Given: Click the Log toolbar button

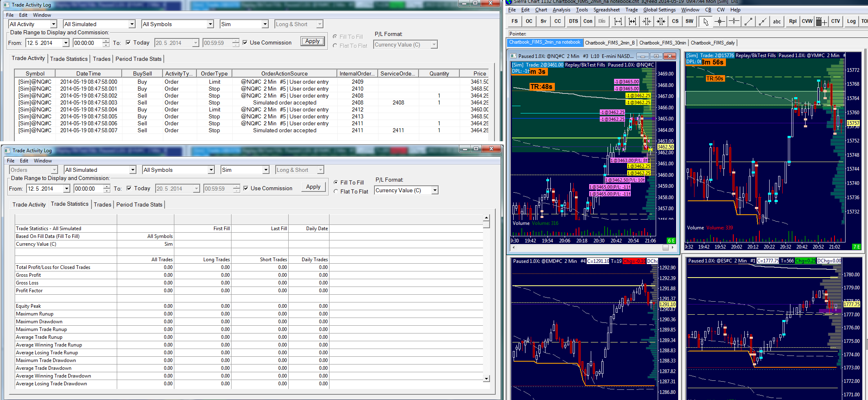Looking at the screenshot, I should pos(851,22).
